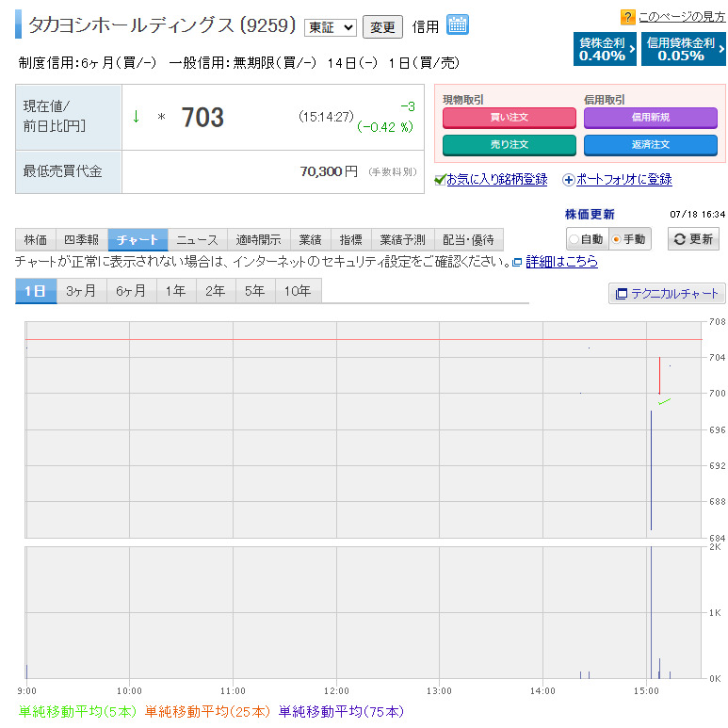This screenshot has width=728, height=728.
Task: Click the 売り注文 button
Action: click(510, 145)
